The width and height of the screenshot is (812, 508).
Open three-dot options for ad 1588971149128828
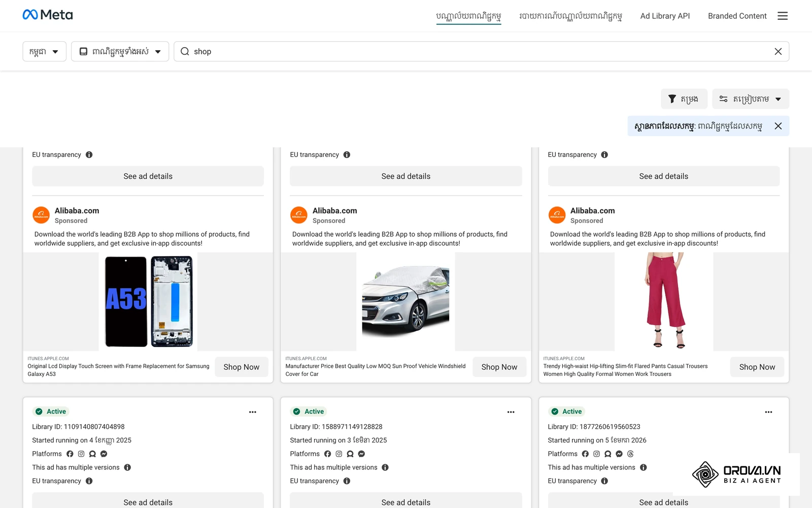pyautogui.click(x=511, y=412)
